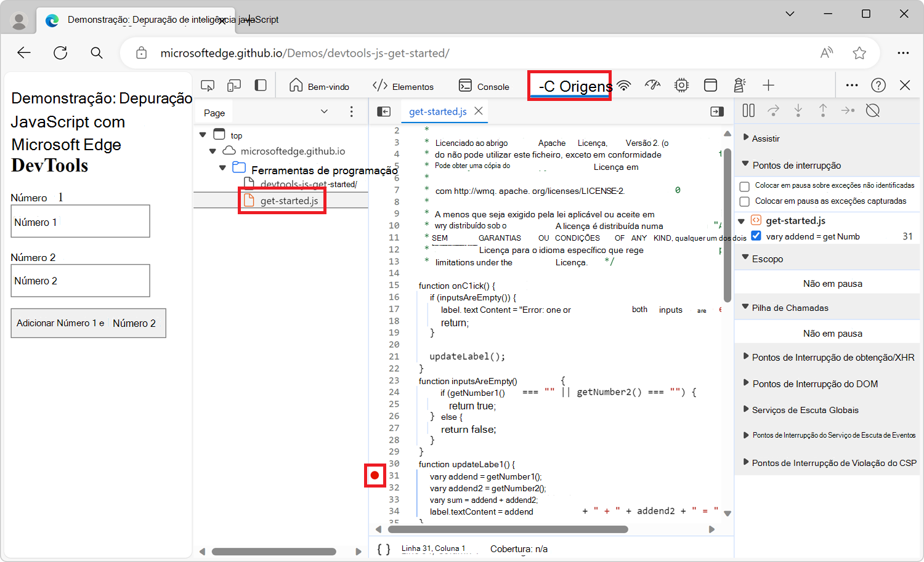This screenshot has height=562, width=924.
Task: Open the Page panel dropdown
Action: point(325,111)
